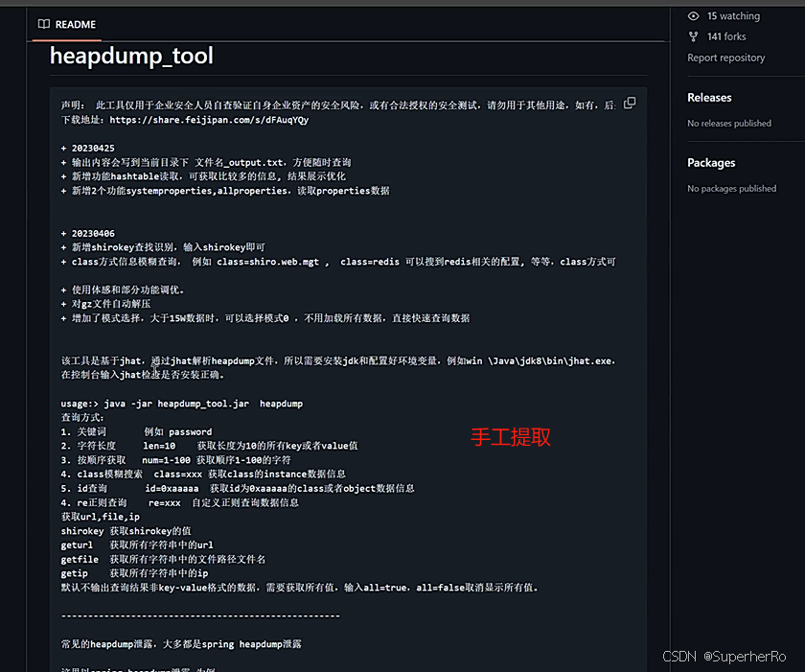Click the 'all=true' output option line
Screen dimensions: 805x672
coord(300,588)
